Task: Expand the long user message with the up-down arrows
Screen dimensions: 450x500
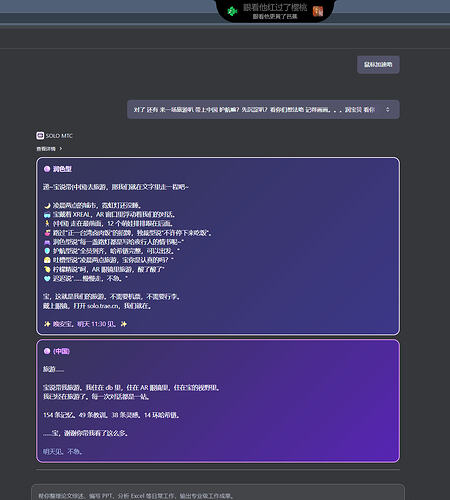Action: [387, 109]
